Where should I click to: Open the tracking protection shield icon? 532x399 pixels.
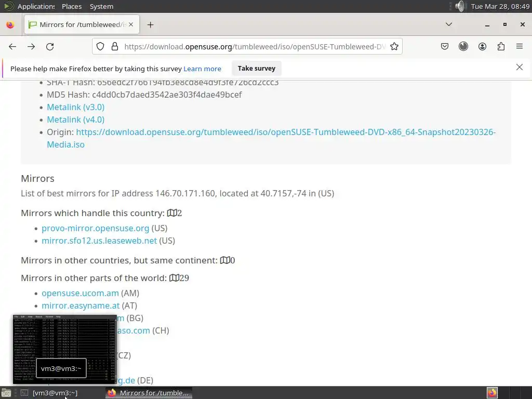click(100, 46)
